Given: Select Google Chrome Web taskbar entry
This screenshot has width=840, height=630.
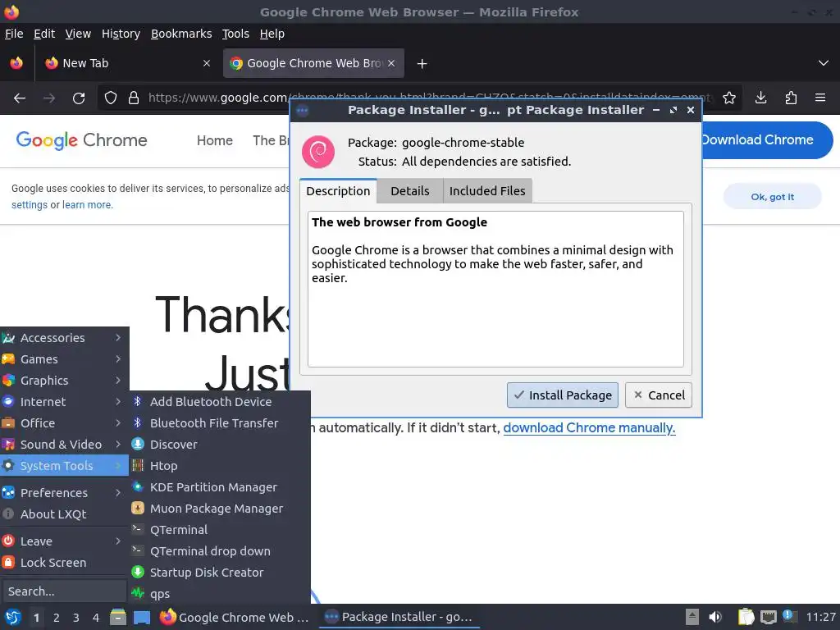Looking at the screenshot, I should pyautogui.click(x=235, y=617).
